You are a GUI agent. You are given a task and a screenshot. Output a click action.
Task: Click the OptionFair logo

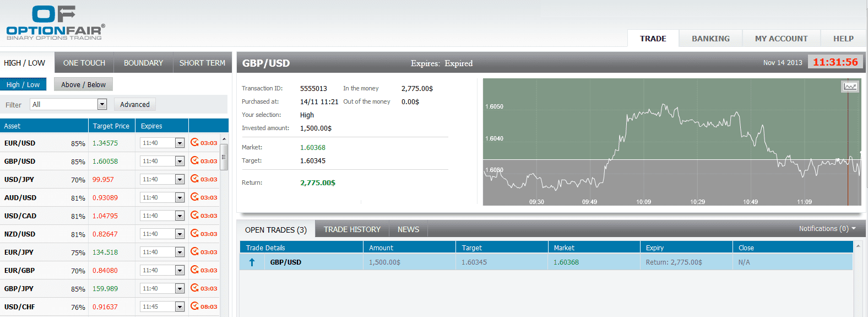click(x=55, y=23)
